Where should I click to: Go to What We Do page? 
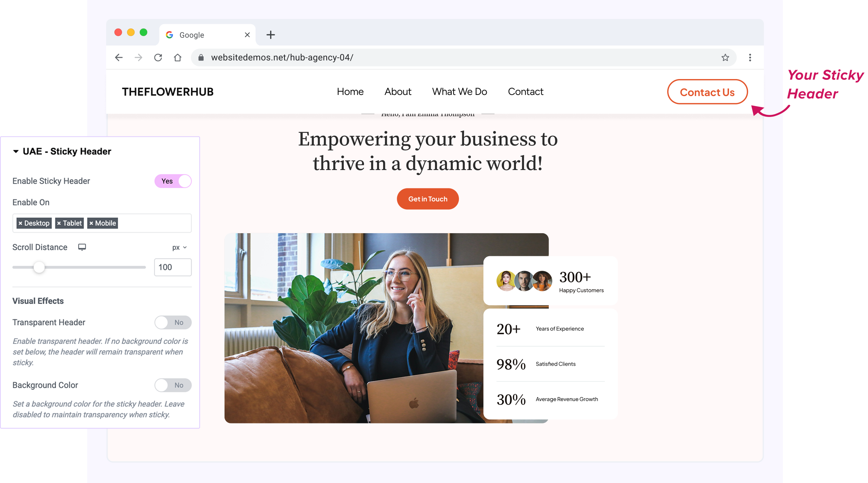click(x=459, y=92)
